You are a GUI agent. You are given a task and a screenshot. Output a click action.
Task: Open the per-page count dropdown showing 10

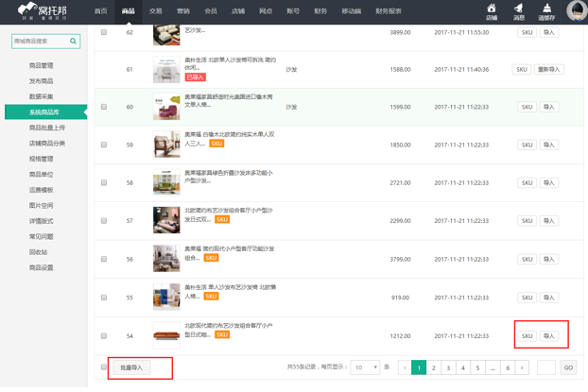365,367
